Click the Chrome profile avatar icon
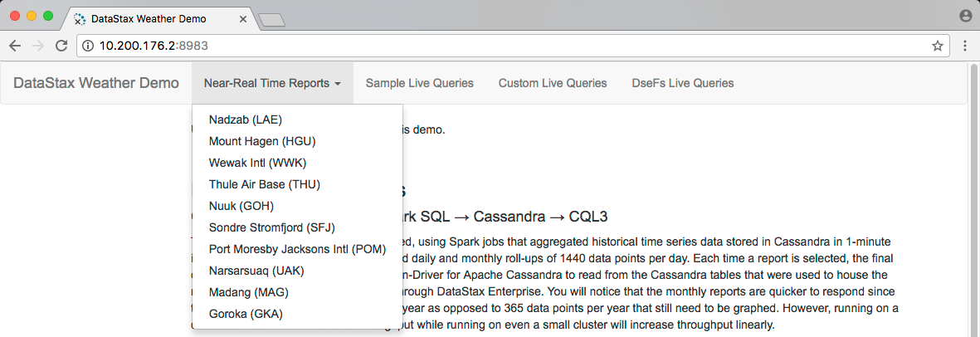 965,16
